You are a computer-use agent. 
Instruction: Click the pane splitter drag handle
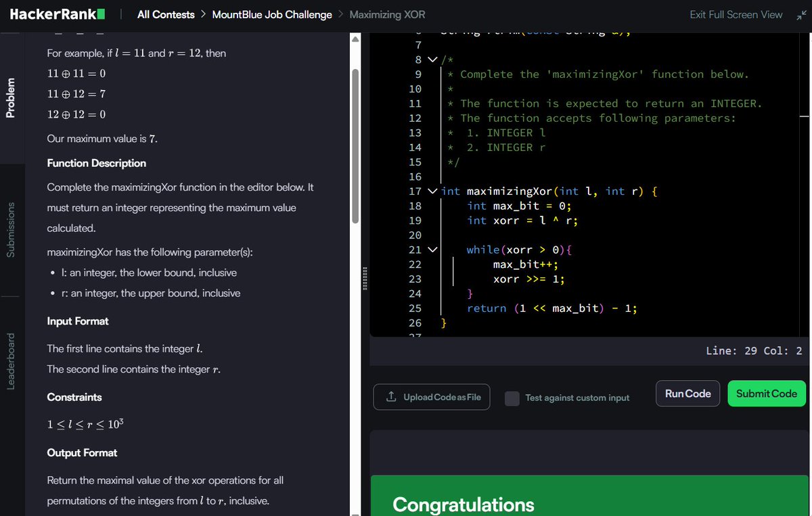click(x=365, y=278)
